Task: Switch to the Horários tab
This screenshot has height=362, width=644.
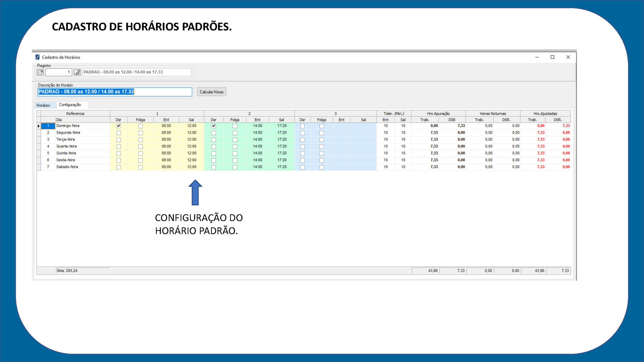Action: (x=43, y=105)
